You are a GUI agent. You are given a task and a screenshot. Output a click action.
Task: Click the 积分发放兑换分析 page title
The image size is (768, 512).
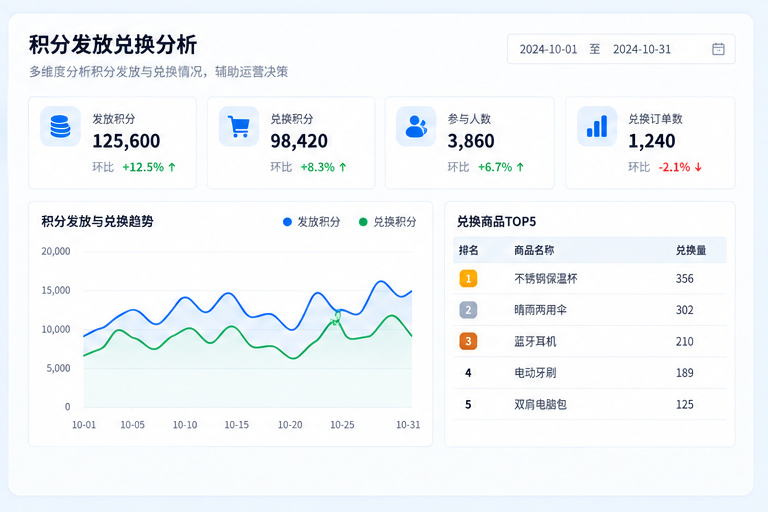coord(113,45)
